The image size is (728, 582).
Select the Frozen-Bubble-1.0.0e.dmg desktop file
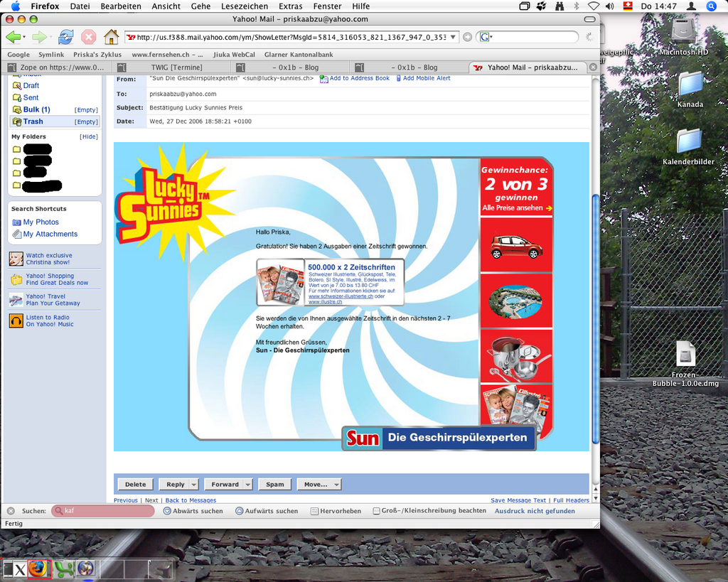pos(685,365)
